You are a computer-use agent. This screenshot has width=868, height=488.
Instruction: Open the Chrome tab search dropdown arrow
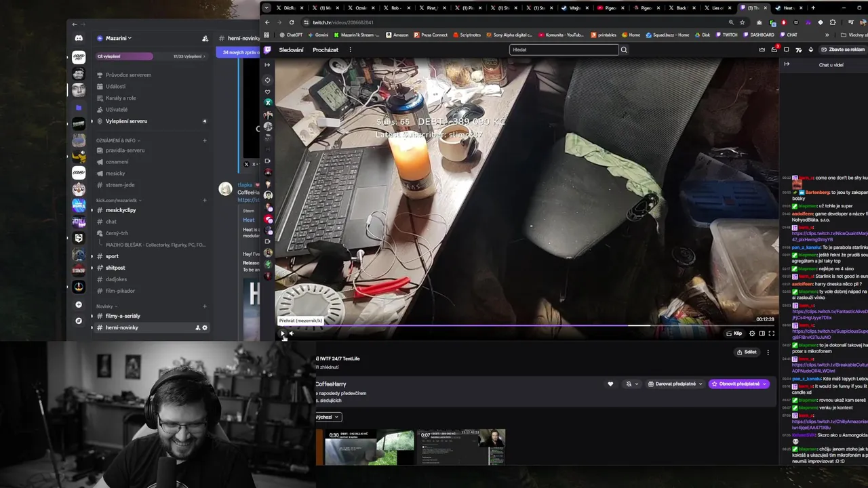pyautogui.click(x=267, y=8)
